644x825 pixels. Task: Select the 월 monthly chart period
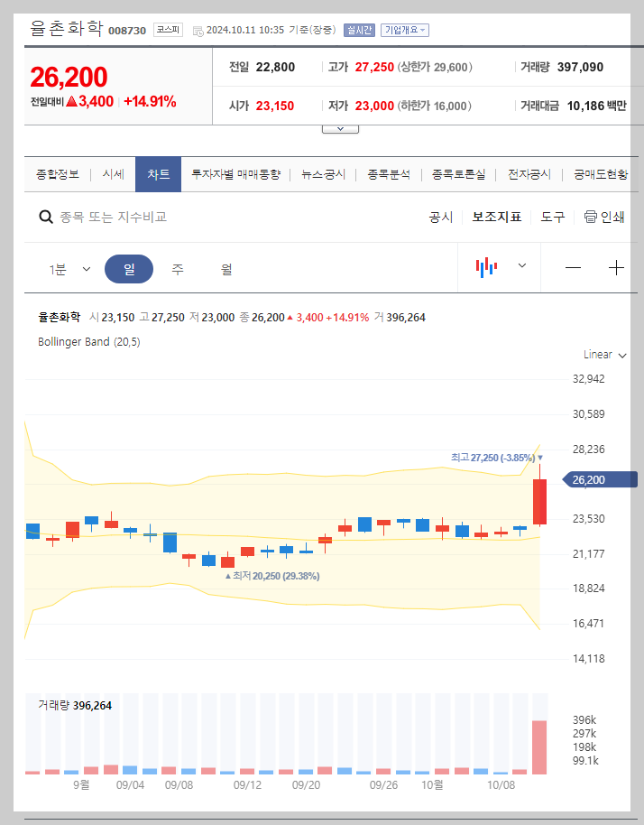coord(226,268)
